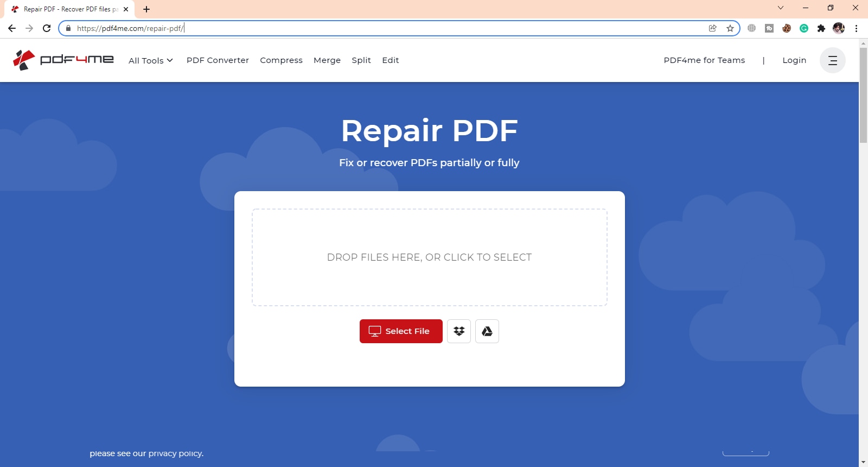
Task: Open a new browser tab
Action: tap(146, 9)
